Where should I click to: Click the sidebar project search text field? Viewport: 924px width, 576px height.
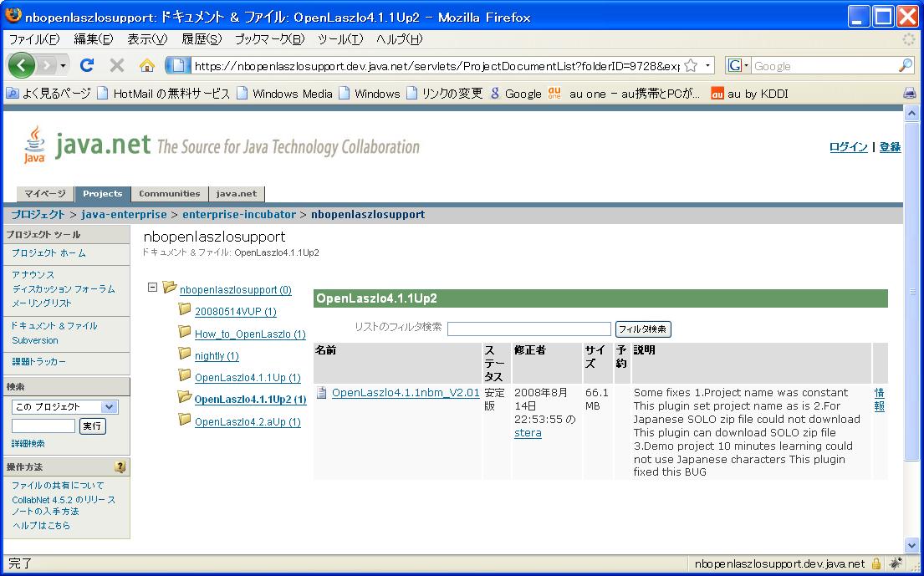(43, 426)
